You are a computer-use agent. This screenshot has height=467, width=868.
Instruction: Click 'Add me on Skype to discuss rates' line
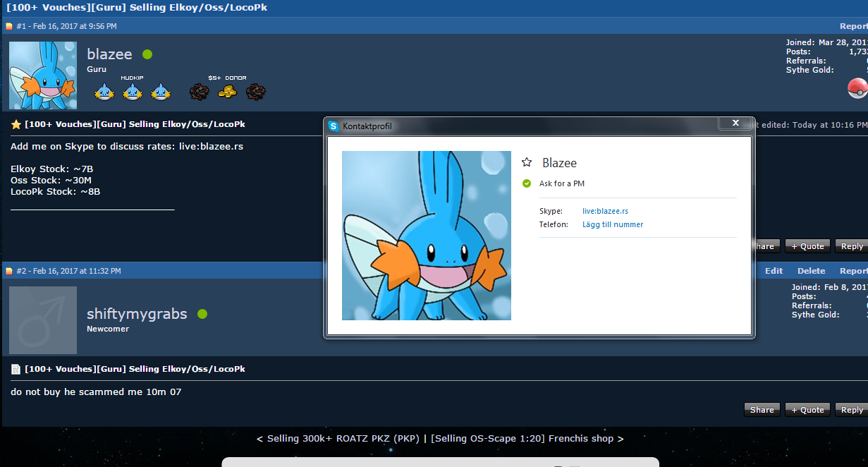[x=127, y=147]
